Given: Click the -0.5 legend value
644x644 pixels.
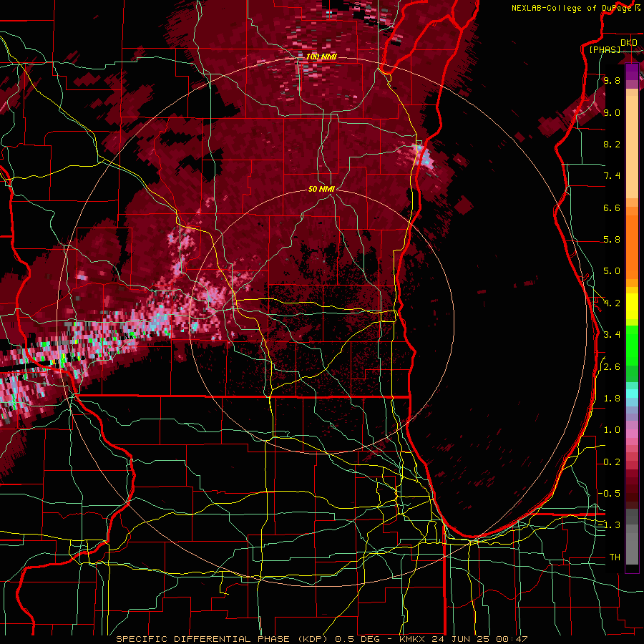Looking at the screenshot, I should click(610, 493).
